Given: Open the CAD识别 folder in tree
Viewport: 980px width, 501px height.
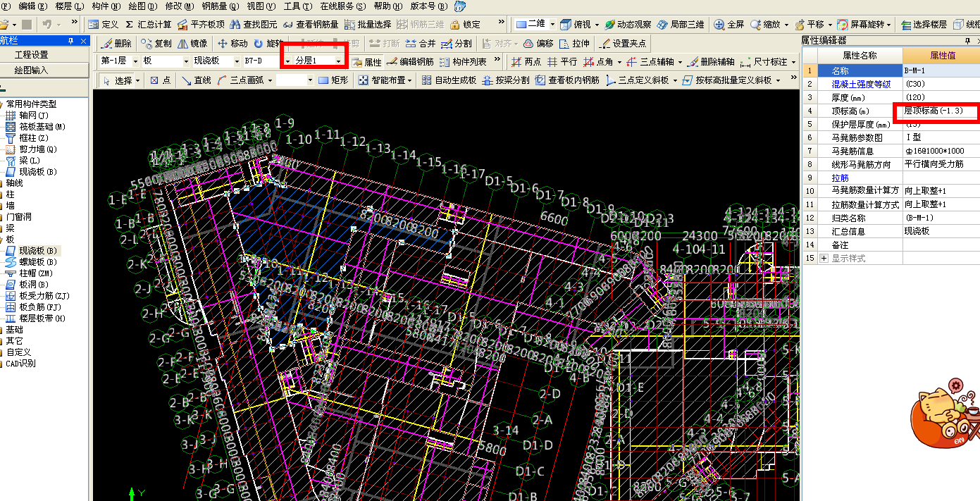Looking at the screenshot, I should (x=20, y=364).
